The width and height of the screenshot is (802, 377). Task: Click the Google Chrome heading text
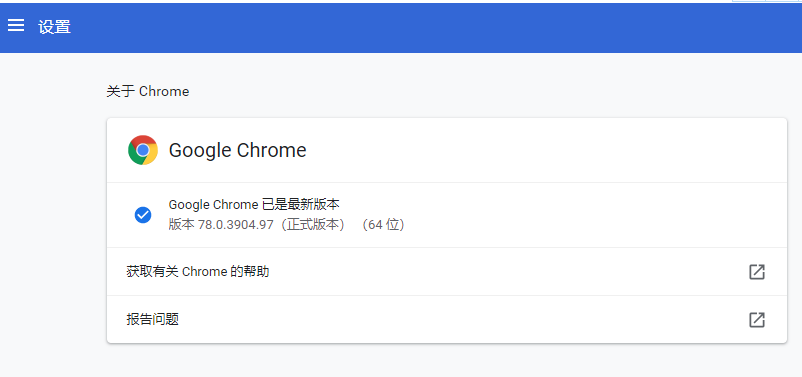tap(237, 150)
